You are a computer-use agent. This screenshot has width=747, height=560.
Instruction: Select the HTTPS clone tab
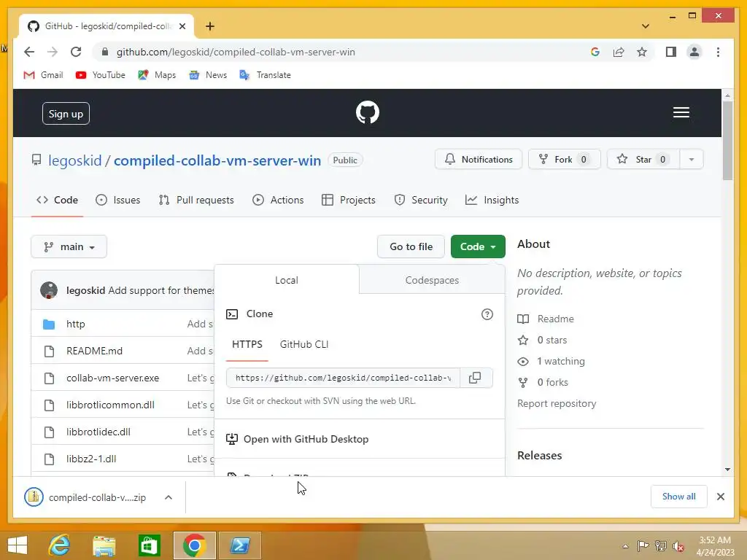coord(247,344)
